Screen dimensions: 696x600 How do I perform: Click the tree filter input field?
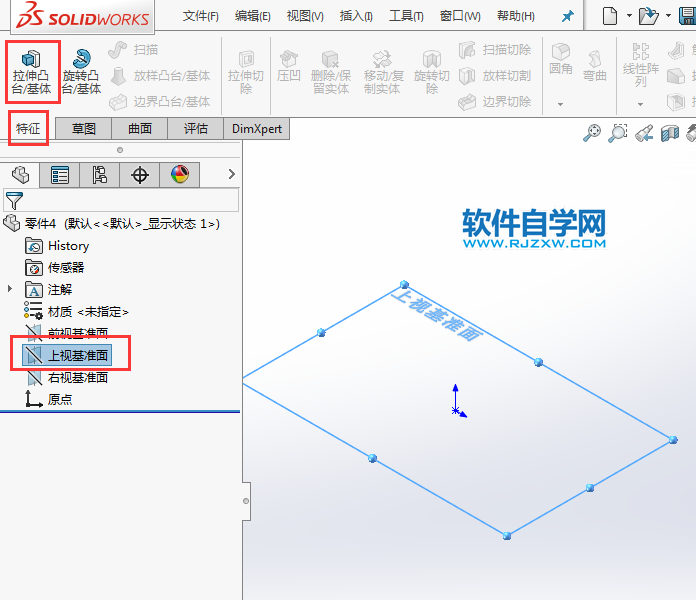(x=121, y=200)
